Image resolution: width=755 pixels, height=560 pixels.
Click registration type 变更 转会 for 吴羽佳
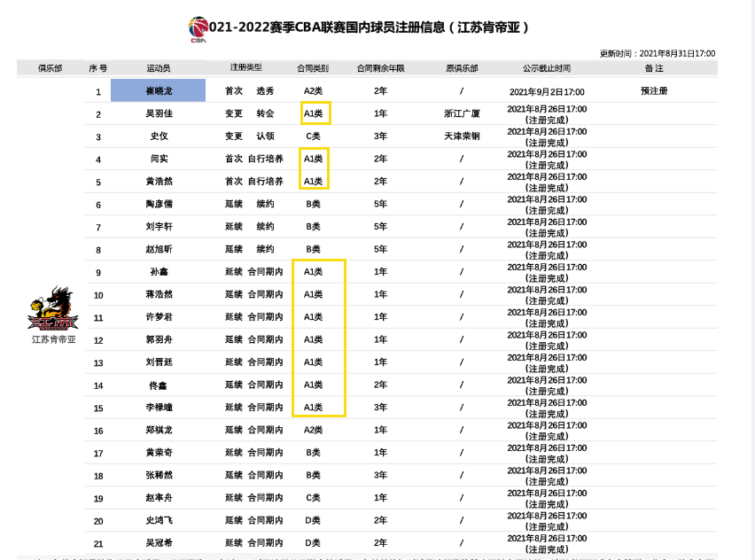249,113
